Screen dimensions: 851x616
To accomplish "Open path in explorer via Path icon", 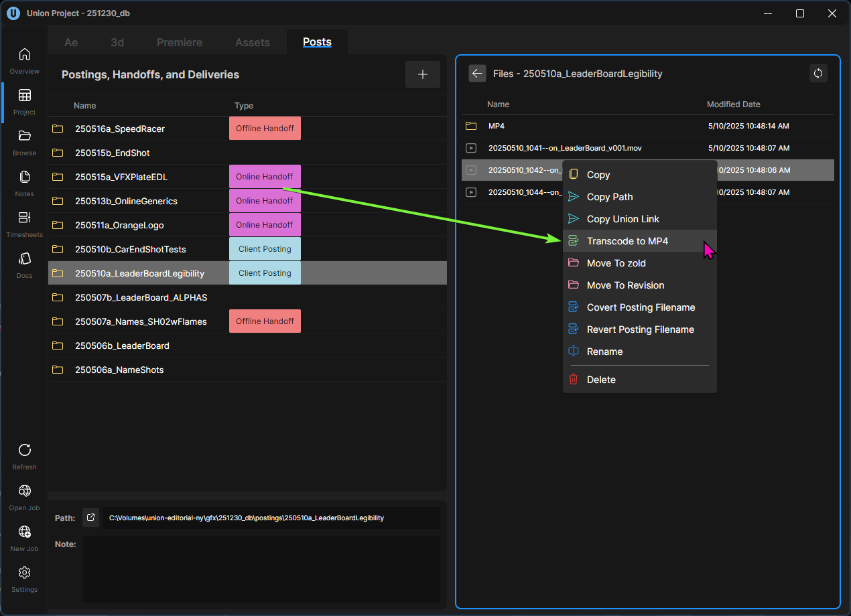I will (x=91, y=518).
